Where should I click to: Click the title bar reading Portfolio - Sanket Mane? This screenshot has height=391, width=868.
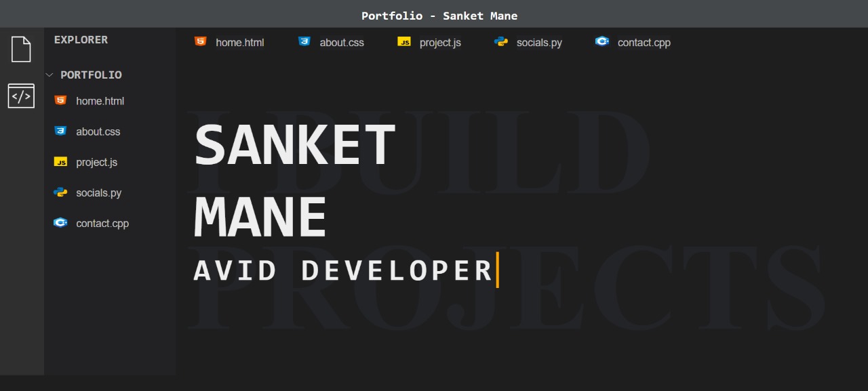[x=438, y=15]
